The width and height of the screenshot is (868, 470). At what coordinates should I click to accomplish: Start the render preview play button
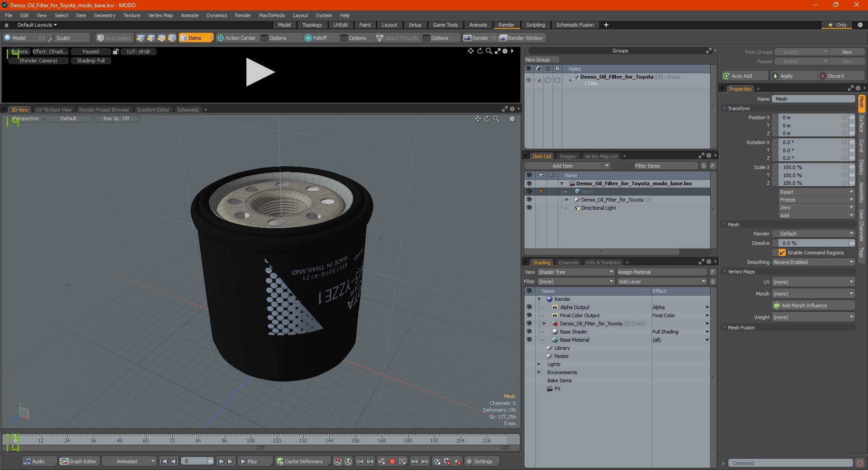click(x=260, y=72)
